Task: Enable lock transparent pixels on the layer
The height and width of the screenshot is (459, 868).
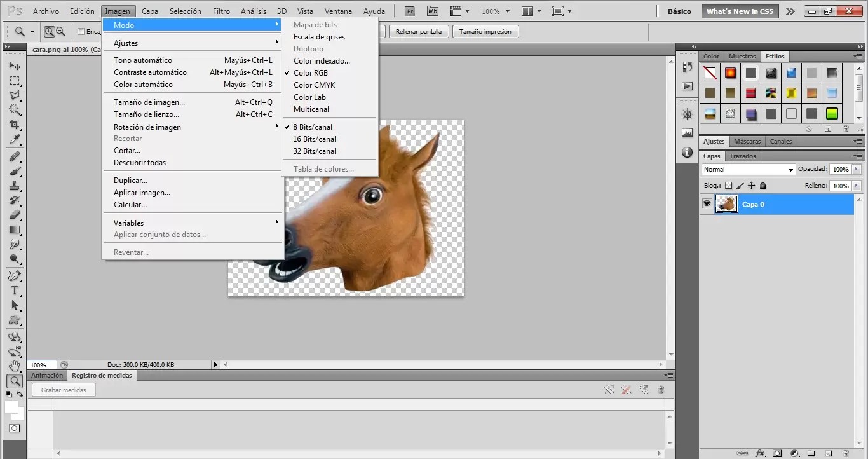Action: point(729,185)
